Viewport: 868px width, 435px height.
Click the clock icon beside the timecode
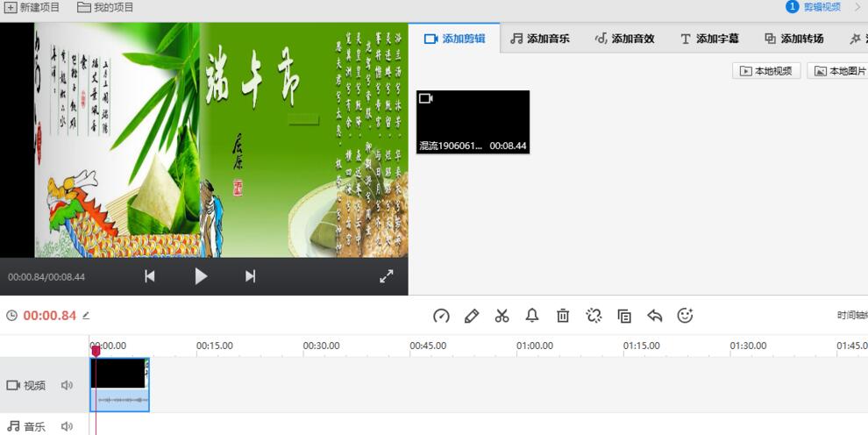11,316
